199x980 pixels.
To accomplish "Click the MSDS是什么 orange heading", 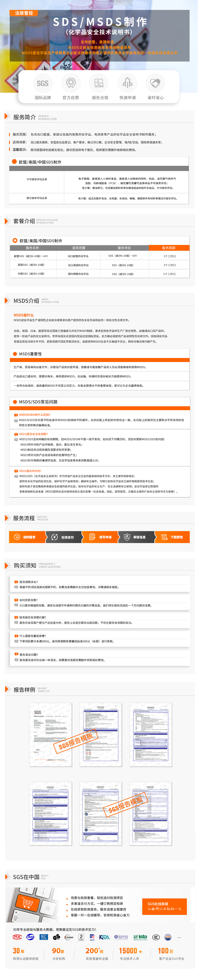I will [24, 315].
